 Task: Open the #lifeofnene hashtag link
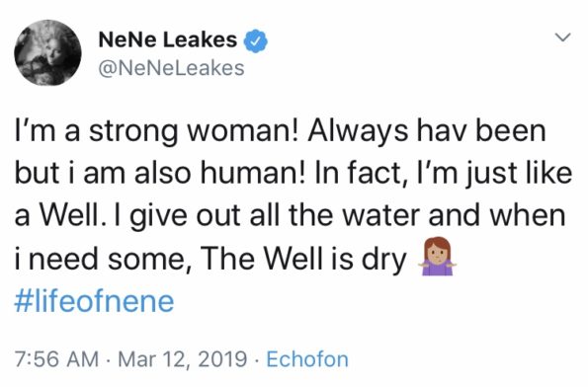[94, 301]
